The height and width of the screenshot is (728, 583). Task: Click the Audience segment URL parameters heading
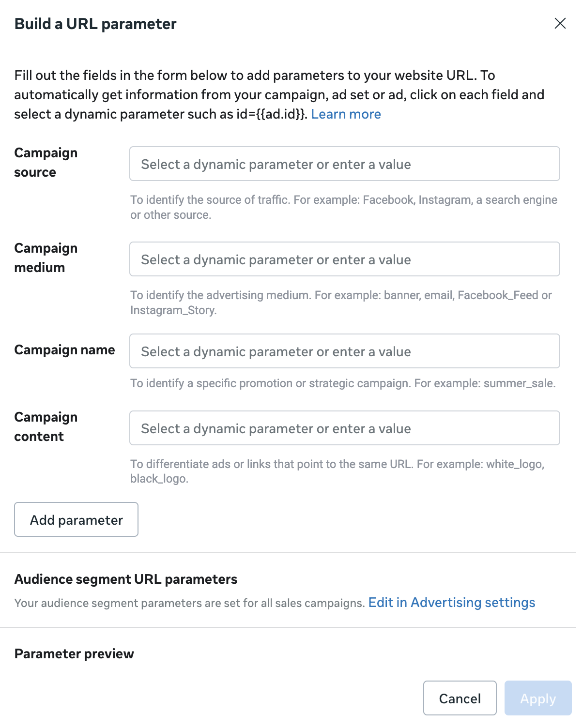[x=126, y=579]
